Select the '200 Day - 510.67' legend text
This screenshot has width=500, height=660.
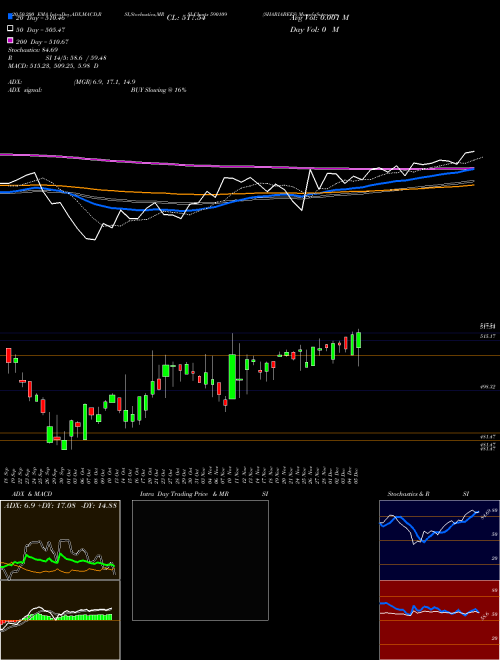(43, 42)
